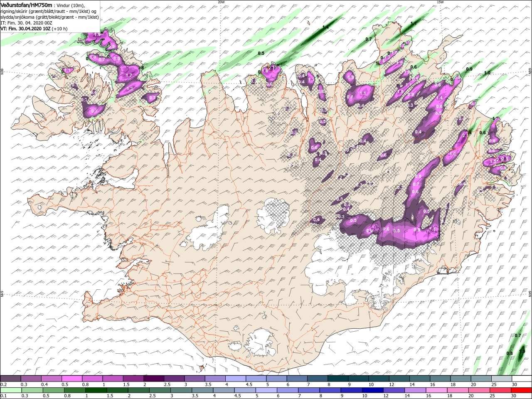
Task: Click the '1.9' value in the northwest snow patch
Action: point(98,35)
